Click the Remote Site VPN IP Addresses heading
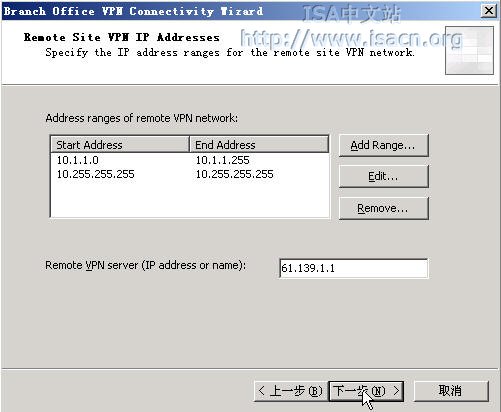The image size is (501, 412). [122, 37]
